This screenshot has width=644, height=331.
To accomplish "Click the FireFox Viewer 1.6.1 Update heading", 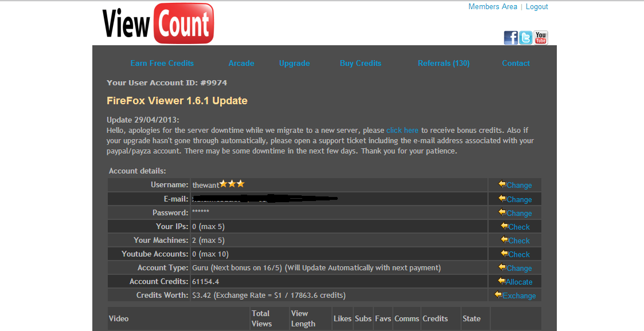I will [x=177, y=100].
